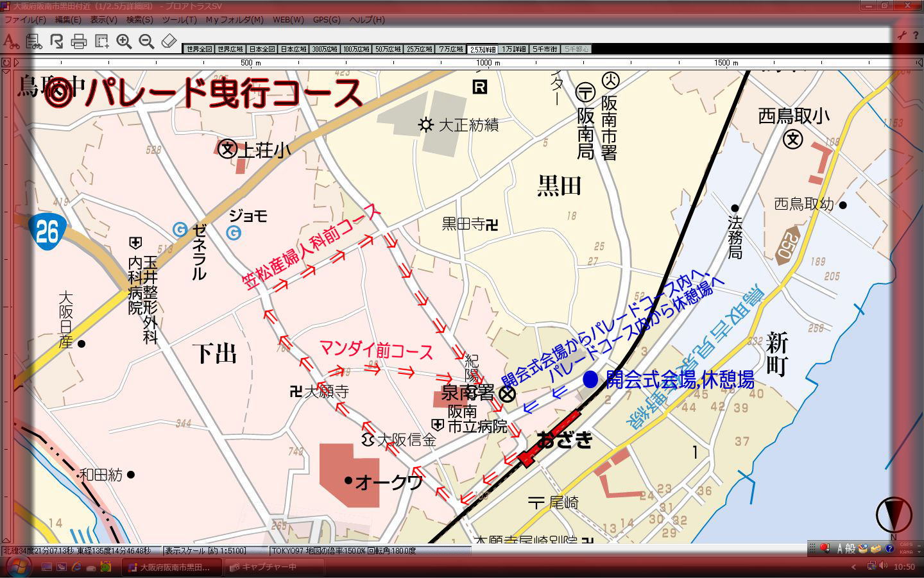Open the GPS(G) menu

click(x=327, y=20)
